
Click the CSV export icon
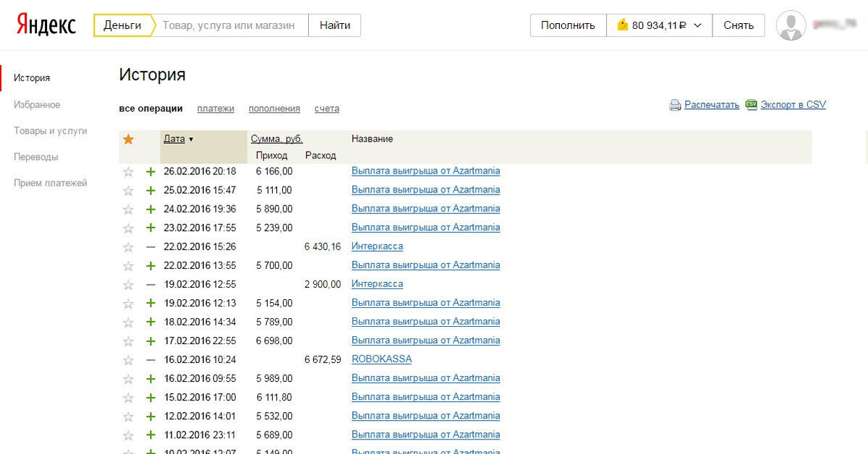[x=751, y=105]
